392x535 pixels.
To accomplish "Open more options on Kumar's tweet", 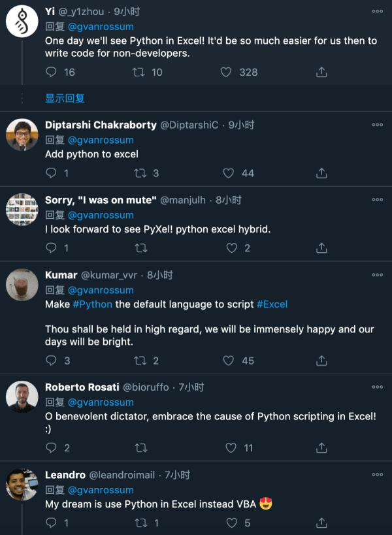I will 377,275.
